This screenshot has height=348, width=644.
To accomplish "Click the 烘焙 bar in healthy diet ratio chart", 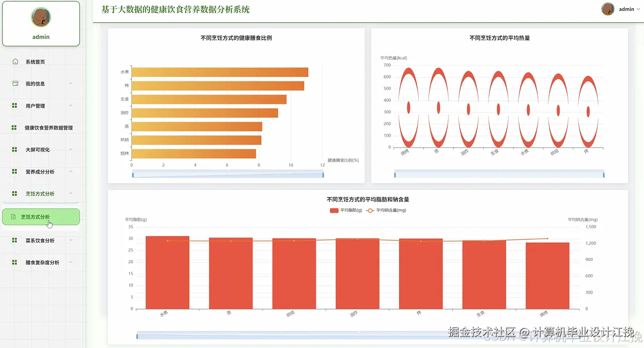I will 197,140.
